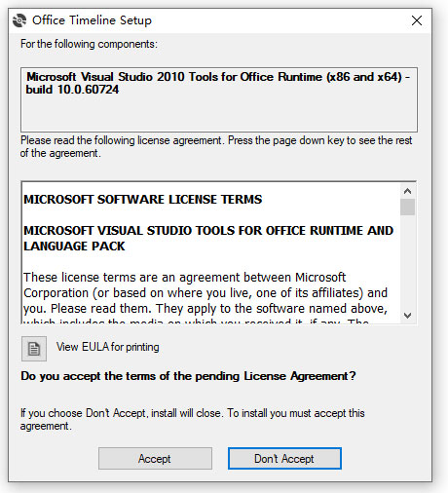Close the Office Timeline Setup dialog
Viewport: 448px width, 493px height.
(417, 20)
